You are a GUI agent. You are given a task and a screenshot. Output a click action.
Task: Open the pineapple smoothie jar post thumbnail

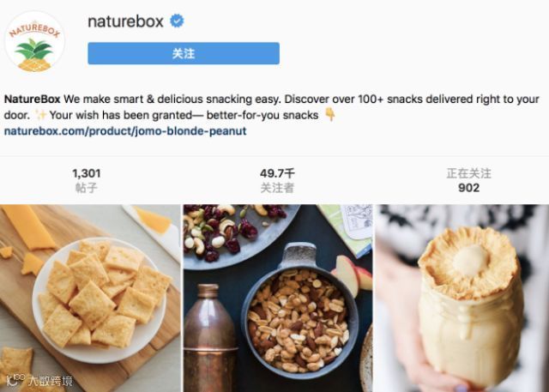[462, 299]
